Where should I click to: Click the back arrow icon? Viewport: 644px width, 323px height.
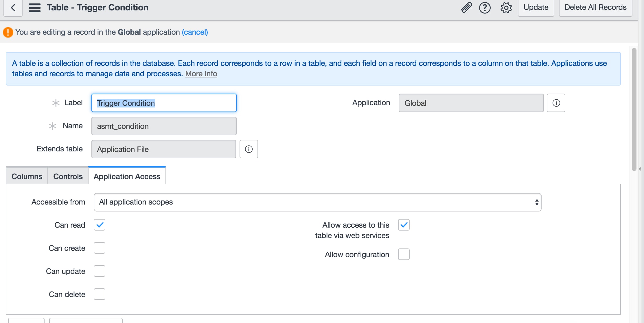(13, 8)
